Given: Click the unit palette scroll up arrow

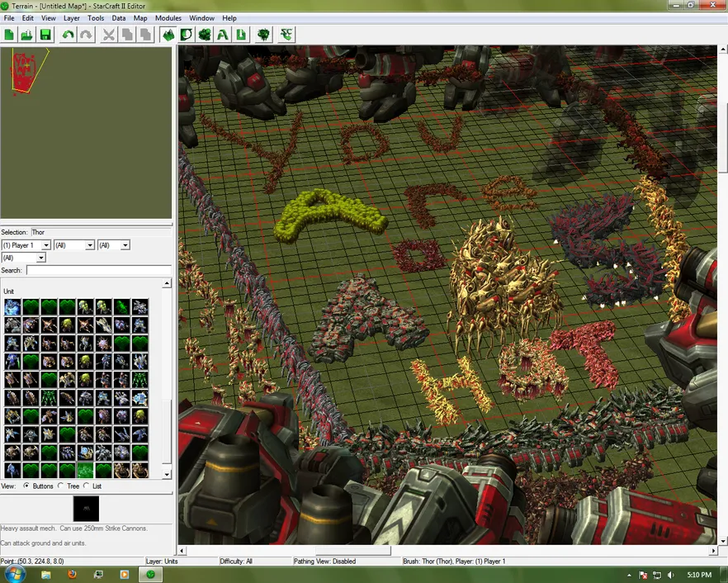Looking at the screenshot, I should click(167, 283).
